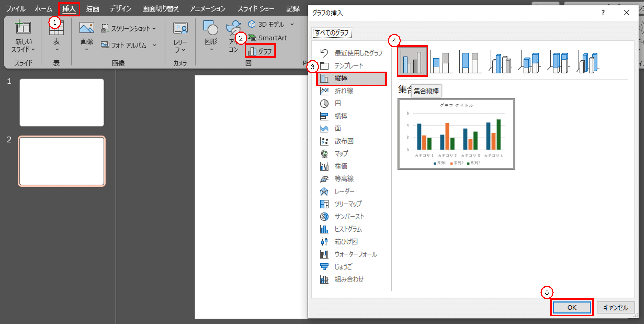The height and width of the screenshot is (324, 644).
Task: Choose Radar (レーダー) chart category
Action: (351, 191)
